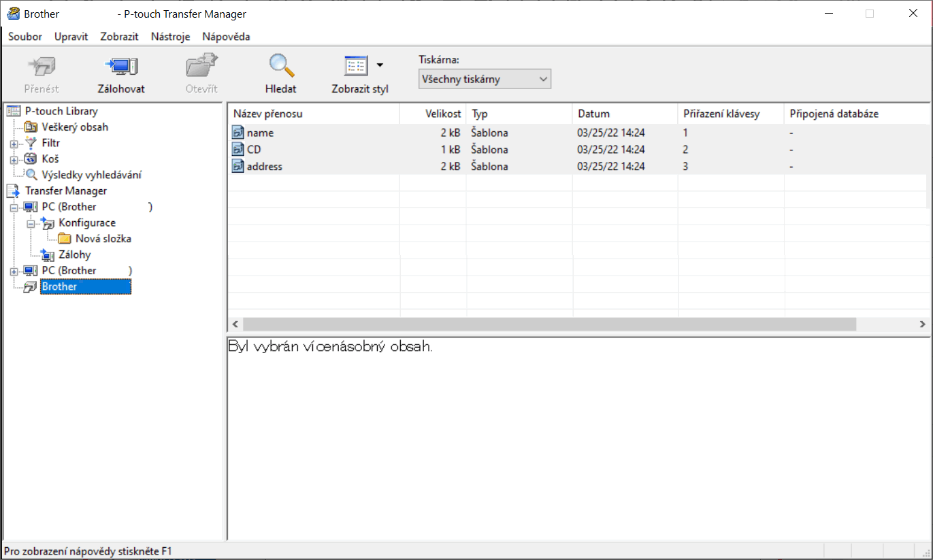Open the Upravit menu

point(71,37)
